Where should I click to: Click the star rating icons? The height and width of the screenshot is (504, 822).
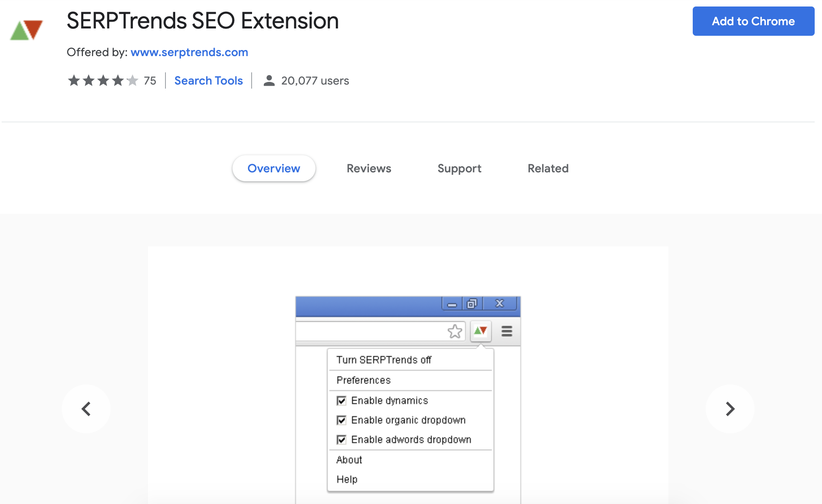[103, 80]
